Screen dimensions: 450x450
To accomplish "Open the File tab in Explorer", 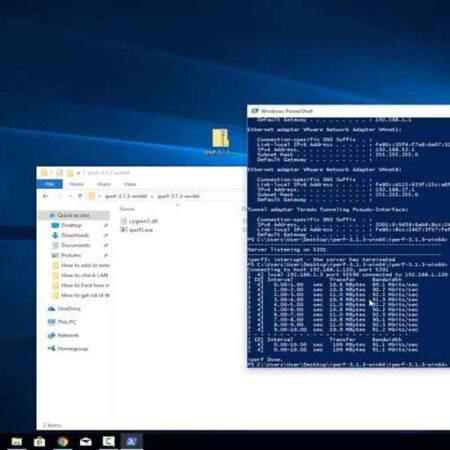I will pyautogui.click(x=49, y=184).
